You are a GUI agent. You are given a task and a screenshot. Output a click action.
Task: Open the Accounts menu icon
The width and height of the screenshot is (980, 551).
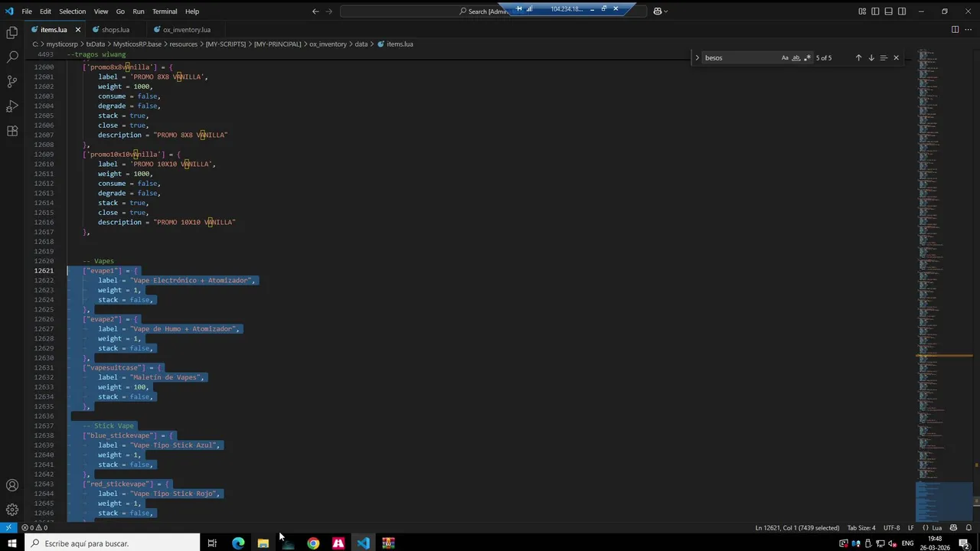(x=11, y=485)
